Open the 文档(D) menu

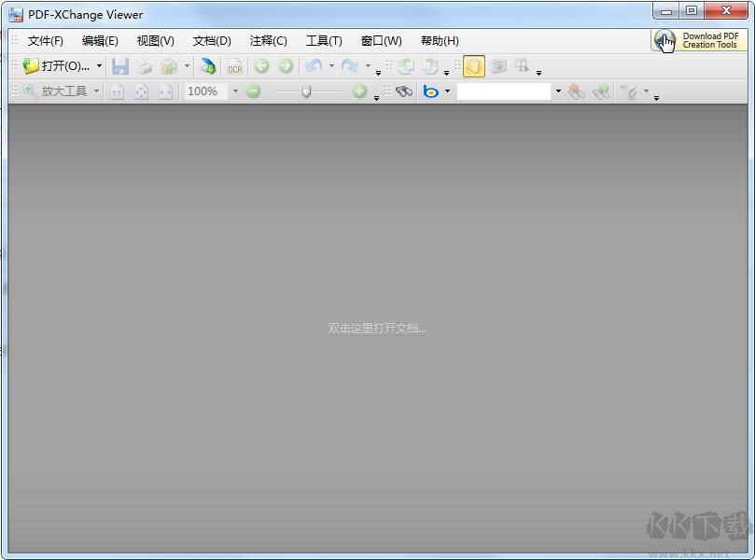click(211, 40)
